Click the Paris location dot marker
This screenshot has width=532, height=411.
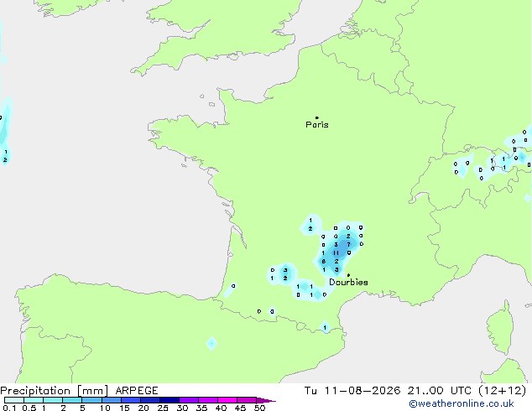point(317,117)
